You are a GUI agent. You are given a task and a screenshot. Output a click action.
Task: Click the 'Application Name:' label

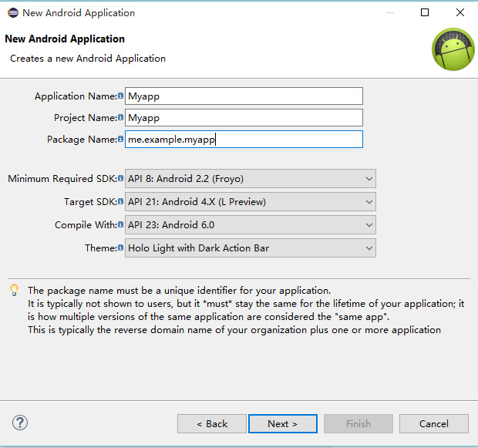76,96
